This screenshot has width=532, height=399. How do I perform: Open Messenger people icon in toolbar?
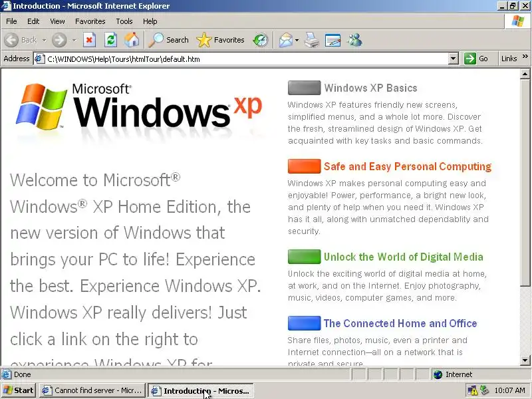click(x=354, y=40)
